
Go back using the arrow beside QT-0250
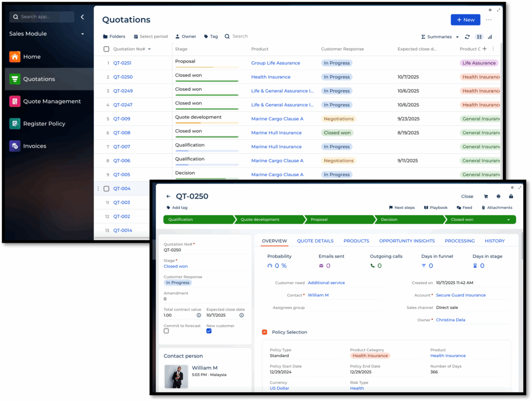pyautogui.click(x=168, y=196)
